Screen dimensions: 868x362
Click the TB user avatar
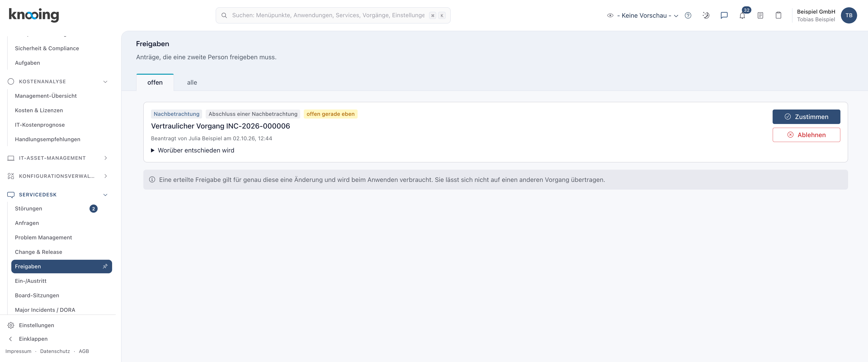(x=849, y=16)
